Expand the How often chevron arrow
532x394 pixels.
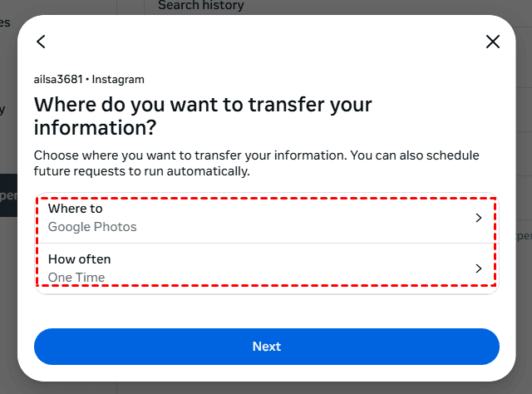click(x=478, y=268)
